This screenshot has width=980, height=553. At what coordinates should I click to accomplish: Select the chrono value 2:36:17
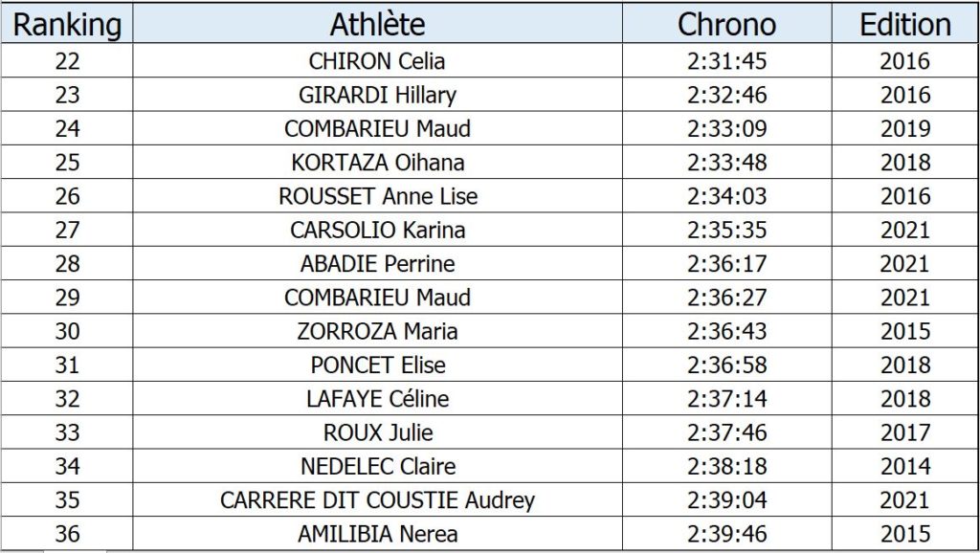(x=727, y=263)
